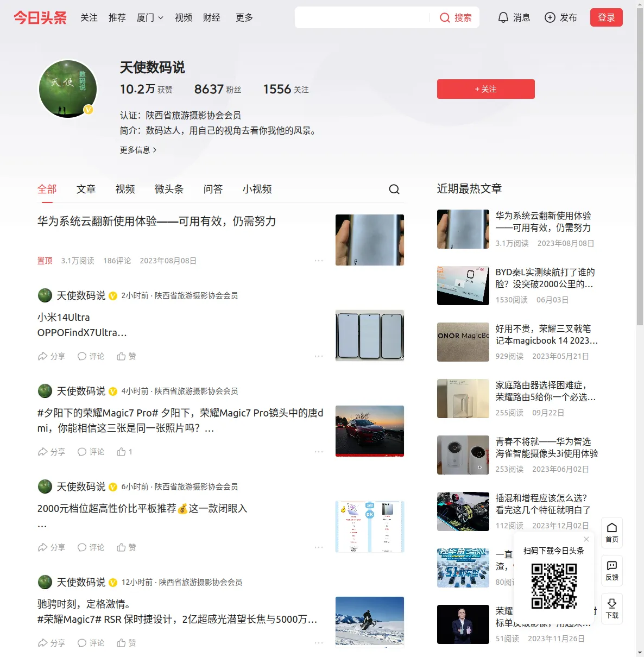Image resolution: width=644 pixels, height=657 pixels.
Task: Open the tablet comparison thumbnail
Action: click(370, 527)
